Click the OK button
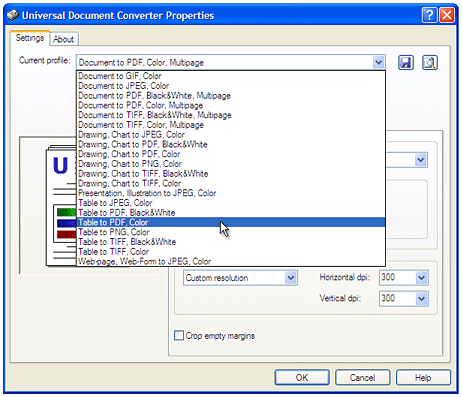The image size is (462, 397). pos(302,378)
